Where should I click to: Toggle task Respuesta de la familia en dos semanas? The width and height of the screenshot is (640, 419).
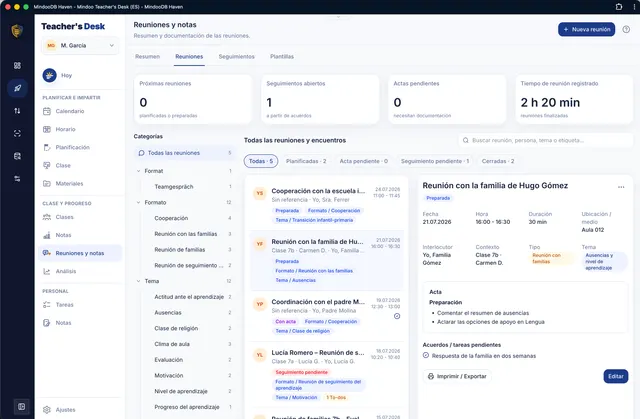[x=426, y=355]
